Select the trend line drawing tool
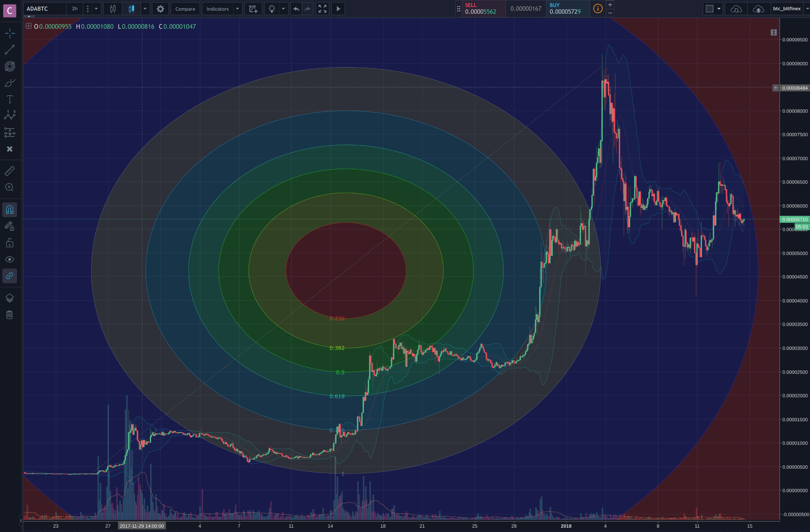 [9, 50]
